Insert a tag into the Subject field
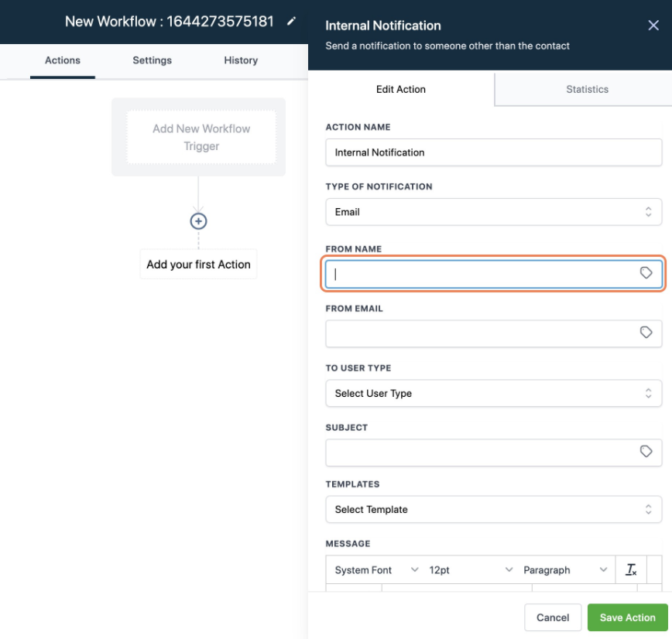672x639 pixels. 647,453
